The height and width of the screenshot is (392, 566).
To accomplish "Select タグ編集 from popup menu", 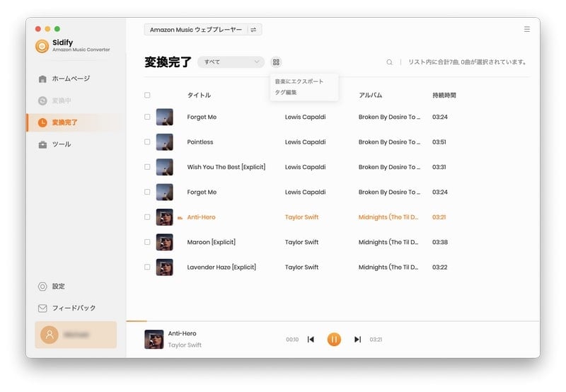I will 286,93.
